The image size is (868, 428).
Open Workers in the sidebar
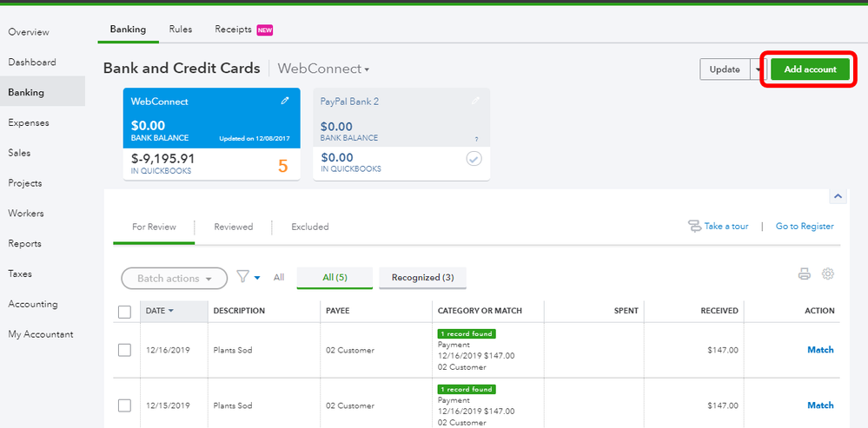pos(26,214)
